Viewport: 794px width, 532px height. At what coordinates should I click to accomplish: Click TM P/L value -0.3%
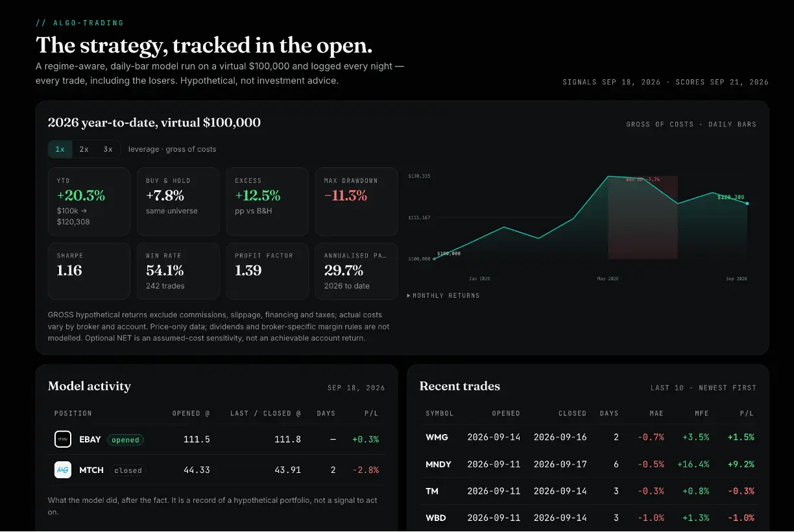pos(741,491)
